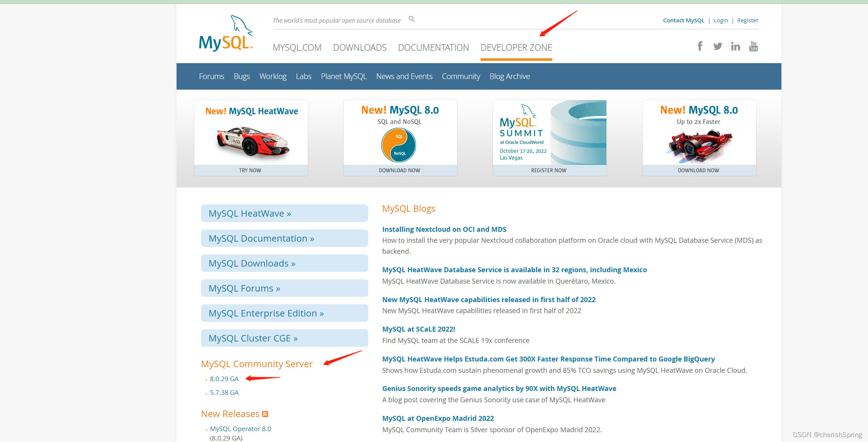This screenshot has width=868, height=442.
Task: Go to Forums in the blue navbar
Action: point(212,76)
